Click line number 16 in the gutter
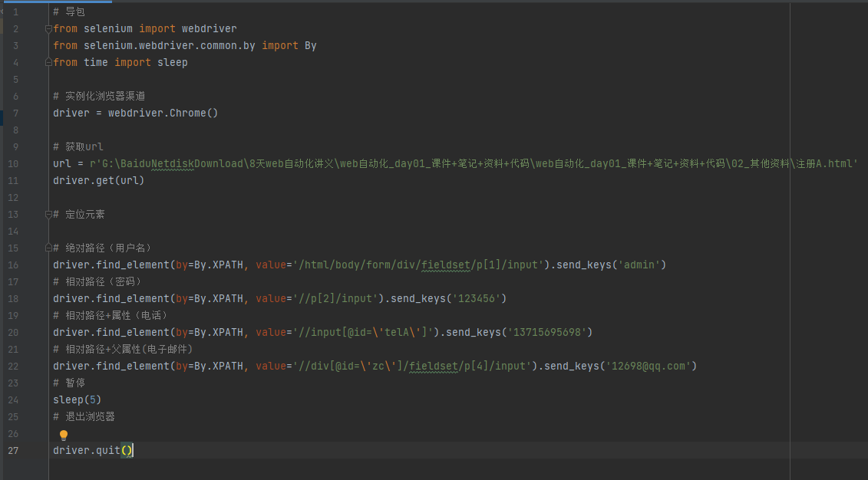The width and height of the screenshot is (868, 480). [x=13, y=265]
